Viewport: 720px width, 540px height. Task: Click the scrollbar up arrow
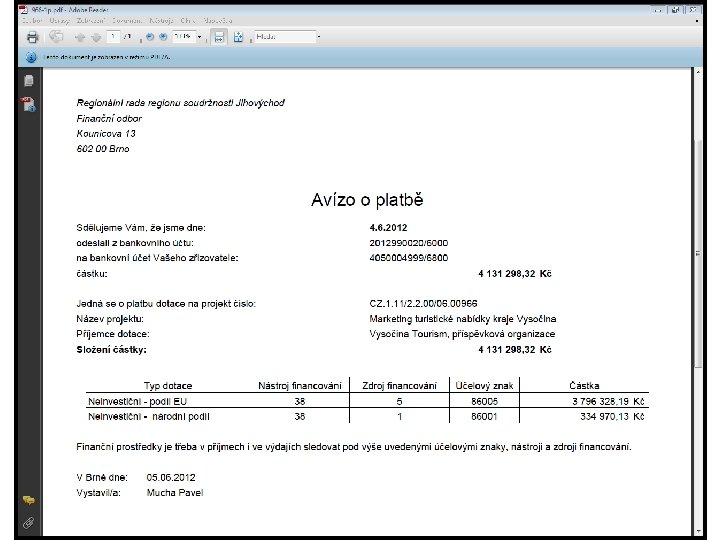tap(698, 73)
